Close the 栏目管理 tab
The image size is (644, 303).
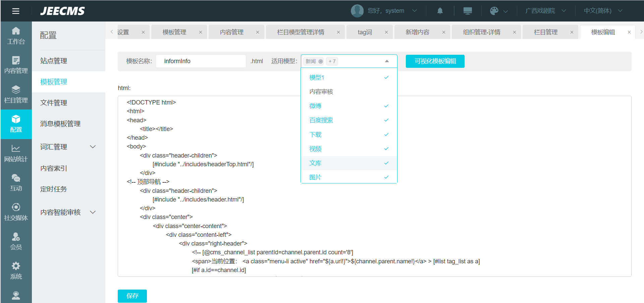click(x=572, y=32)
